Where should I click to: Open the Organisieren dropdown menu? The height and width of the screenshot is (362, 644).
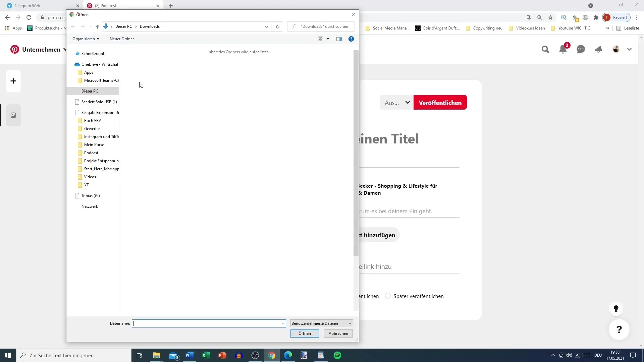point(86,39)
